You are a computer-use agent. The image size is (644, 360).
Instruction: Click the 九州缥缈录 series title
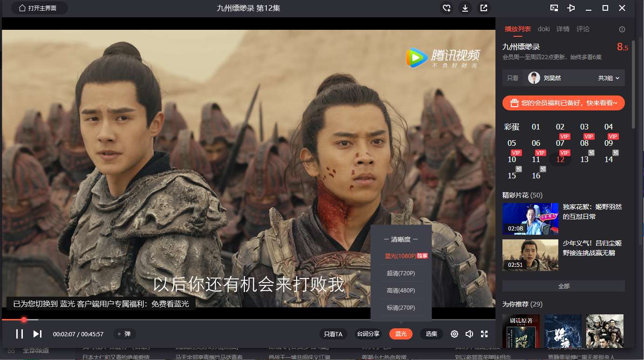[x=521, y=47]
